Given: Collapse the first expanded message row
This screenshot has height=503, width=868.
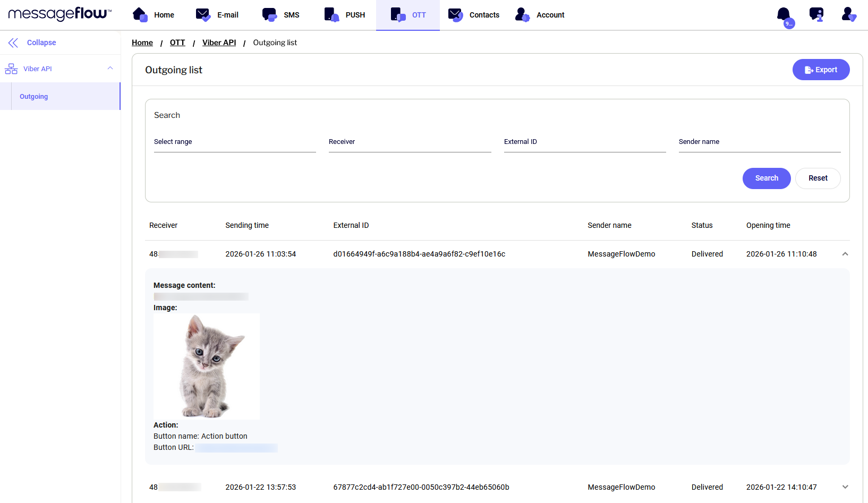Looking at the screenshot, I should [845, 254].
